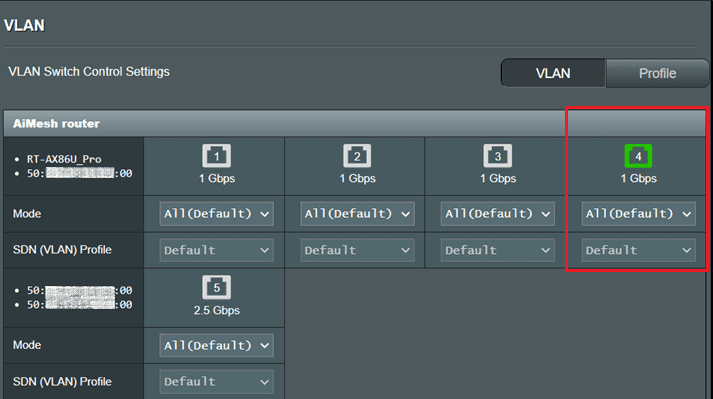Open the Mode dropdown for port 5
The height and width of the screenshot is (399, 713).
[x=216, y=345]
